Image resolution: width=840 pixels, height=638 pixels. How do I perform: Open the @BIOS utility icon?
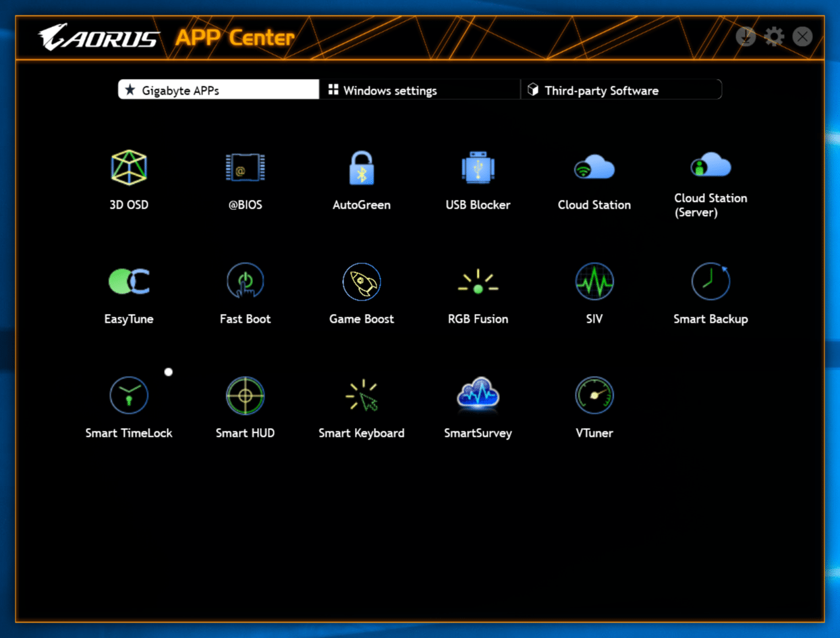(x=245, y=167)
